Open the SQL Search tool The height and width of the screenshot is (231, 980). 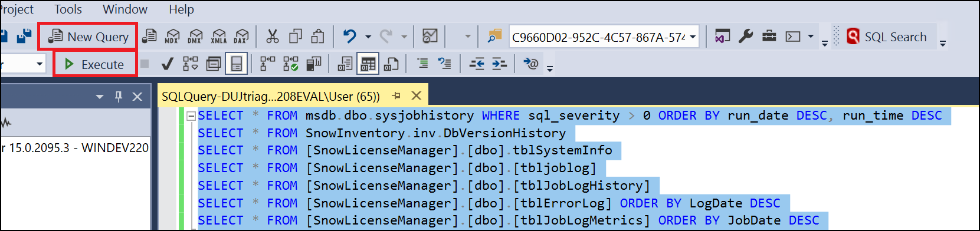tap(886, 37)
